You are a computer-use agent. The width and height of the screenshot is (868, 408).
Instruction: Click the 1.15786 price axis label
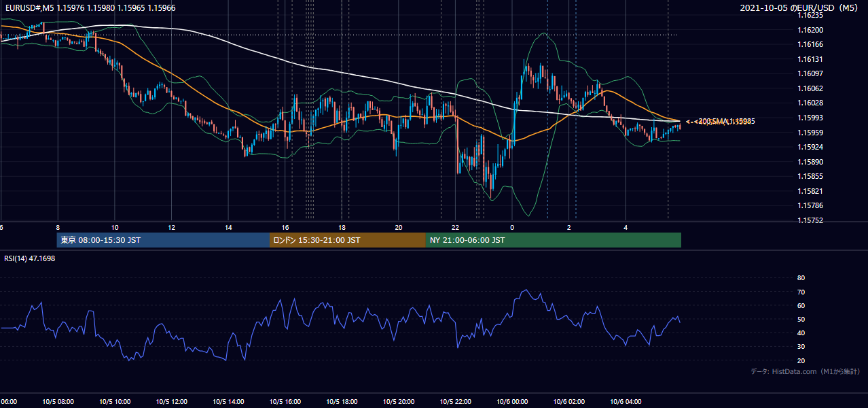click(x=810, y=205)
